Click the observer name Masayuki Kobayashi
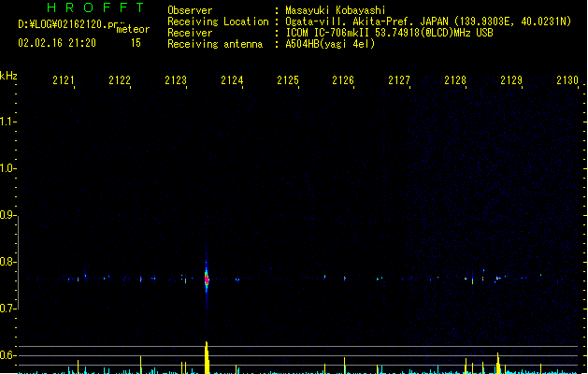 click(336, 10)
